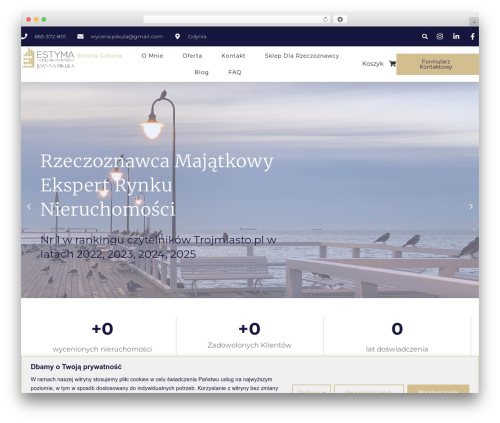
Task: Reload page using browser refresh icon
Action: pyautogui.click(x=325, y=19)
